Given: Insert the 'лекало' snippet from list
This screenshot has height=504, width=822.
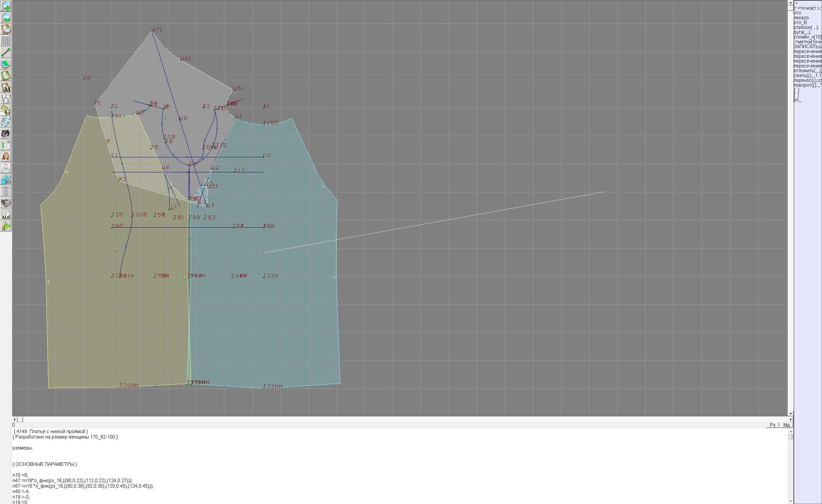Looking at the screenshot, I should pos(801,18).
